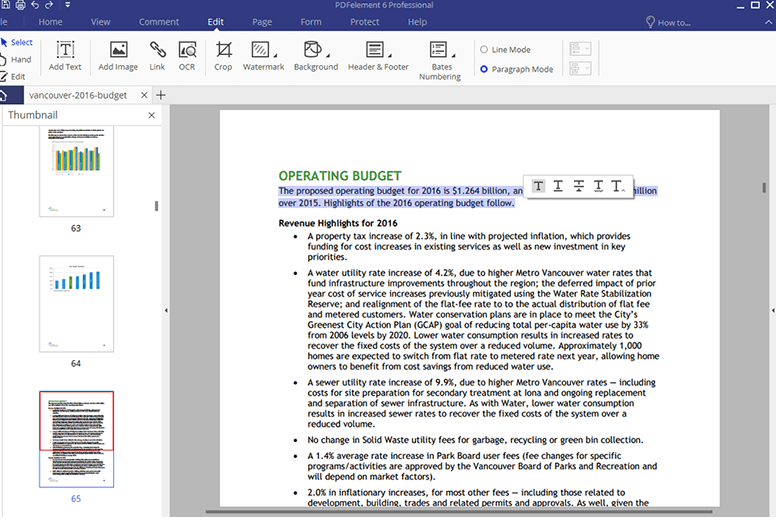Collapse the left panel arrow

click(166, 311)
